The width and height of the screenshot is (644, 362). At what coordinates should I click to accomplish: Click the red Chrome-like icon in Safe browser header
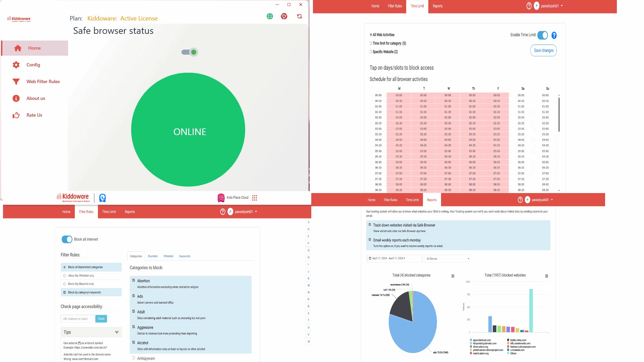(x=284, y=16)
